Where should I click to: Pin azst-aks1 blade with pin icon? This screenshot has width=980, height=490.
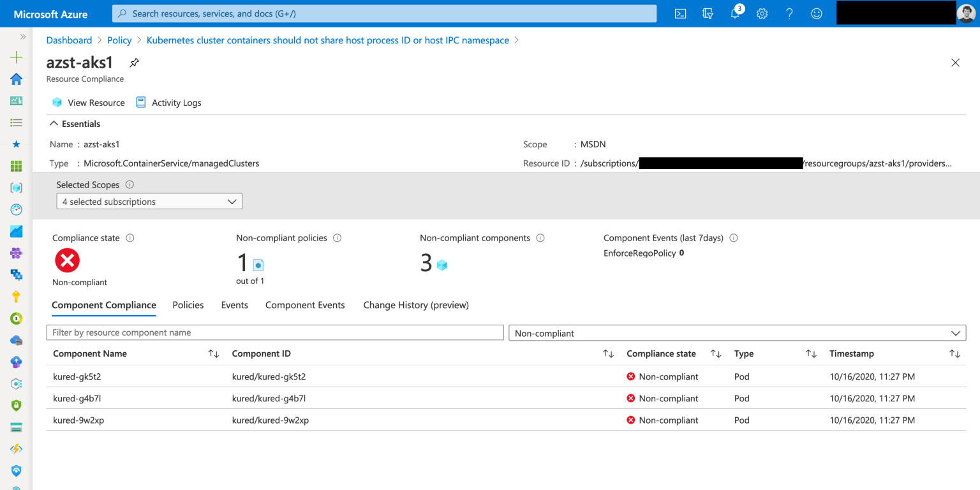tap(134, 63)
